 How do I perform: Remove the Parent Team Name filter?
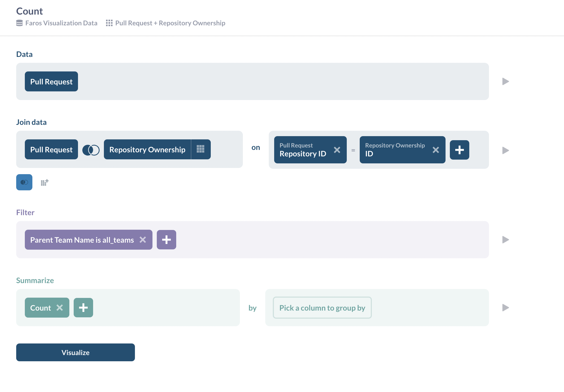(143, 240)
